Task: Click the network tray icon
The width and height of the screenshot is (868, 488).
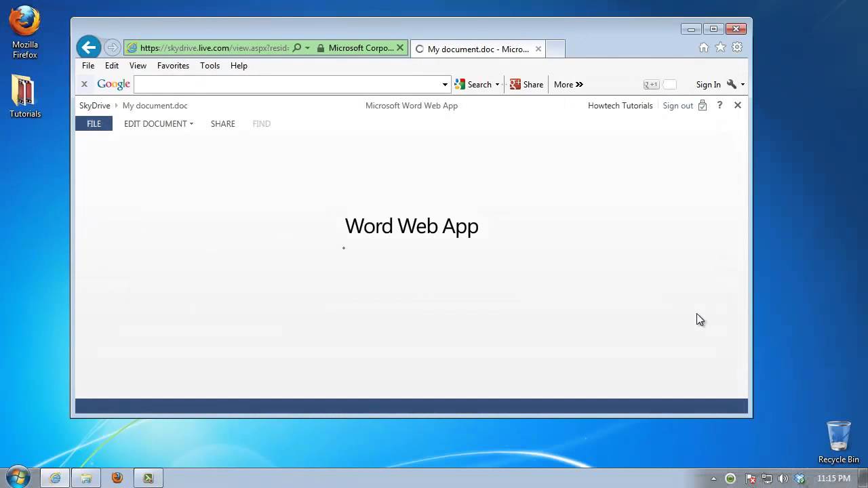Action: point(767,479)
